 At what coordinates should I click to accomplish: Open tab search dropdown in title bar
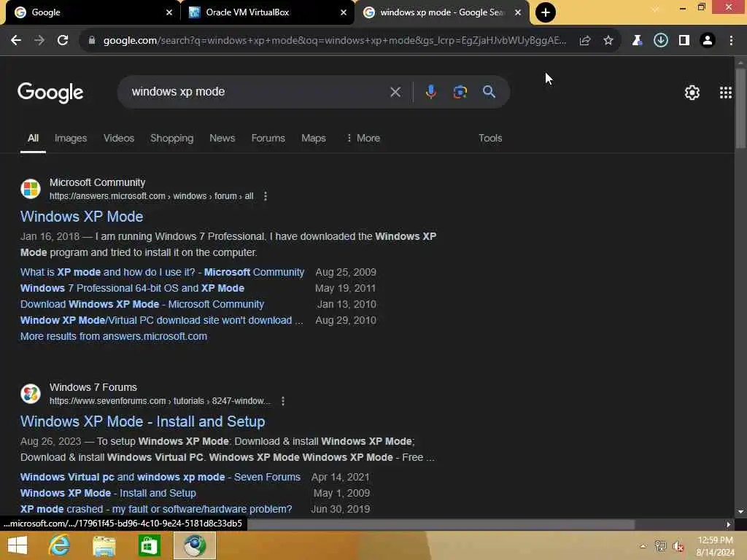click(656, 9)
